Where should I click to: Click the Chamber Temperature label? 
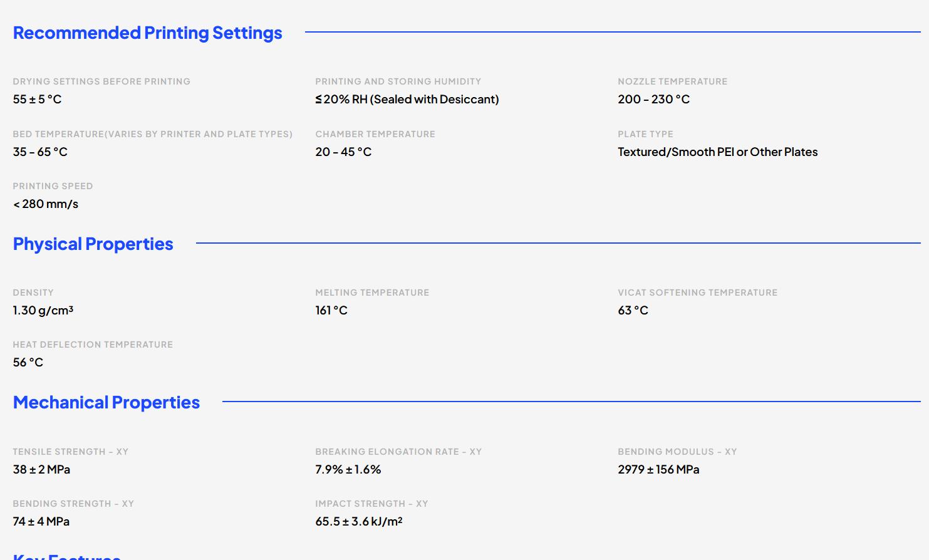coord(375,134)
